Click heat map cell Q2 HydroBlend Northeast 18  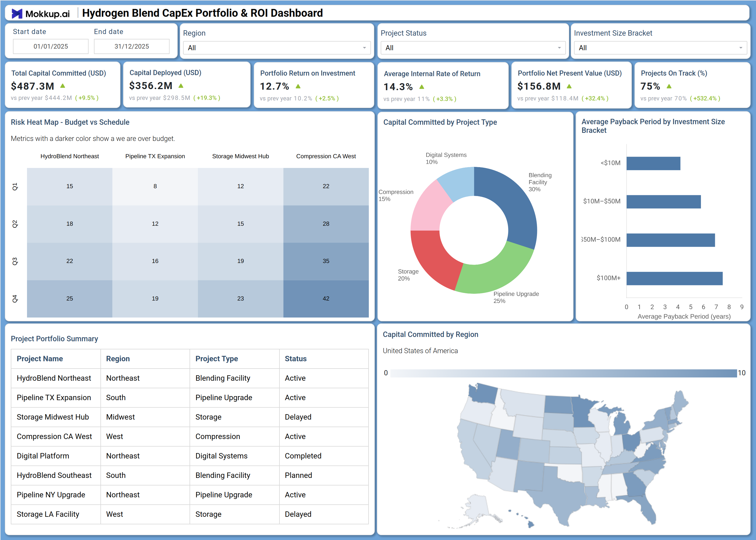click(69, 224)
